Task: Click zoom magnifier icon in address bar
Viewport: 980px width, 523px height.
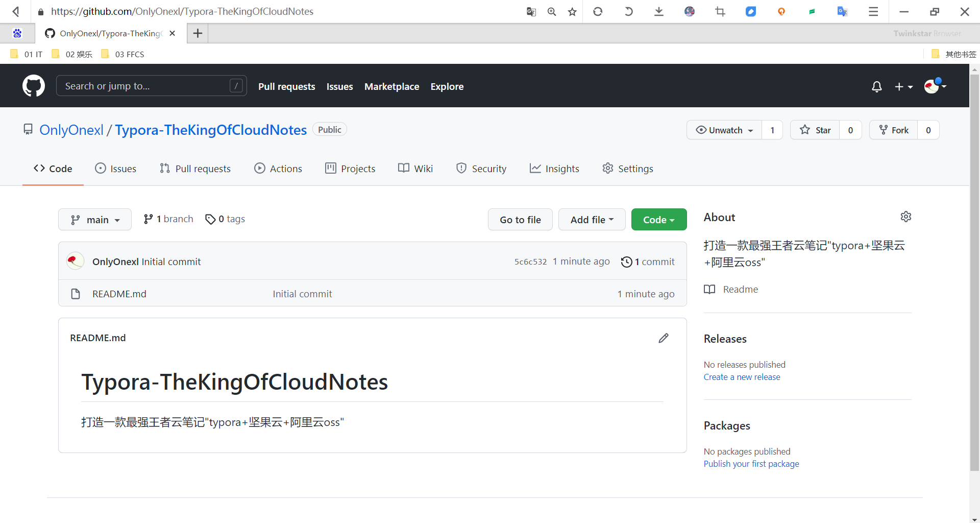Action: point(552,11)
